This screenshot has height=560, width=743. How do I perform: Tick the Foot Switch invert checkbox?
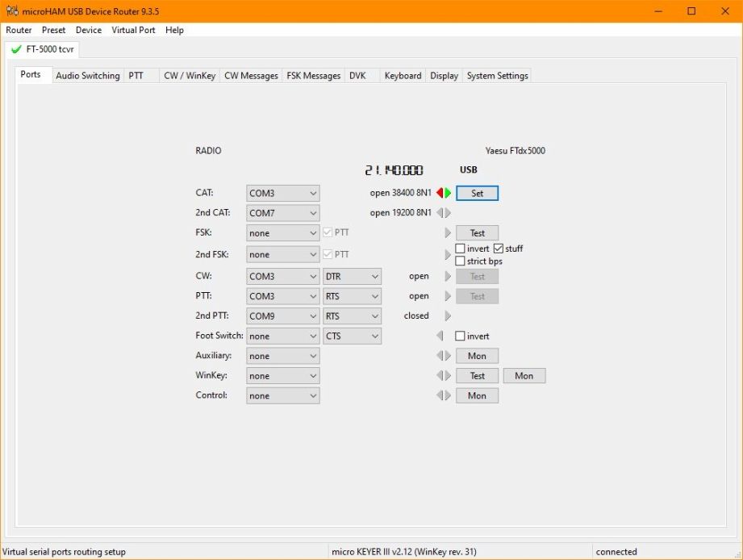point(460,336)
